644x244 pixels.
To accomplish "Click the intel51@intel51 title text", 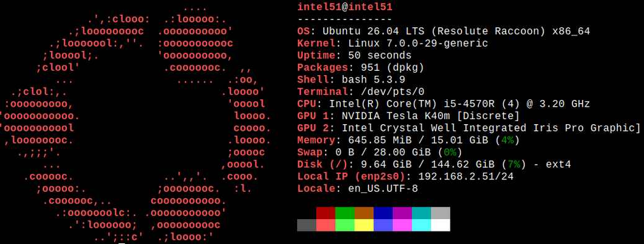I will [x=344, y=7].
